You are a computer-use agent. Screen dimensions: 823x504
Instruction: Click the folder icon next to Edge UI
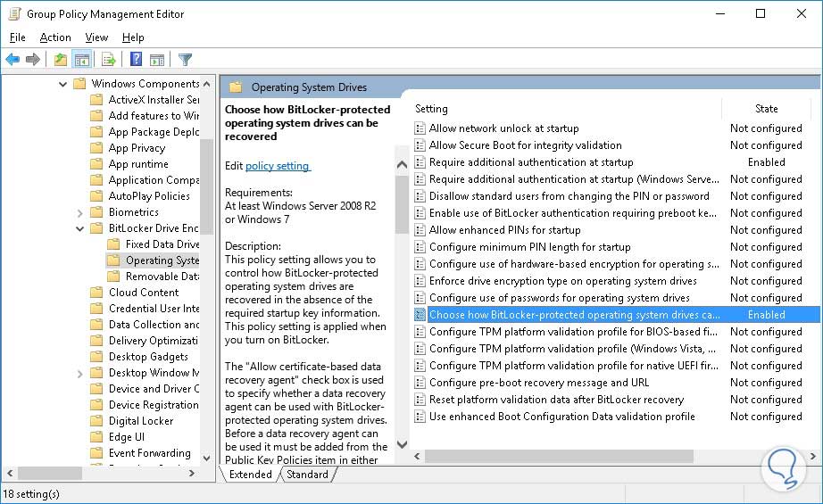click(x=96, y=437)
